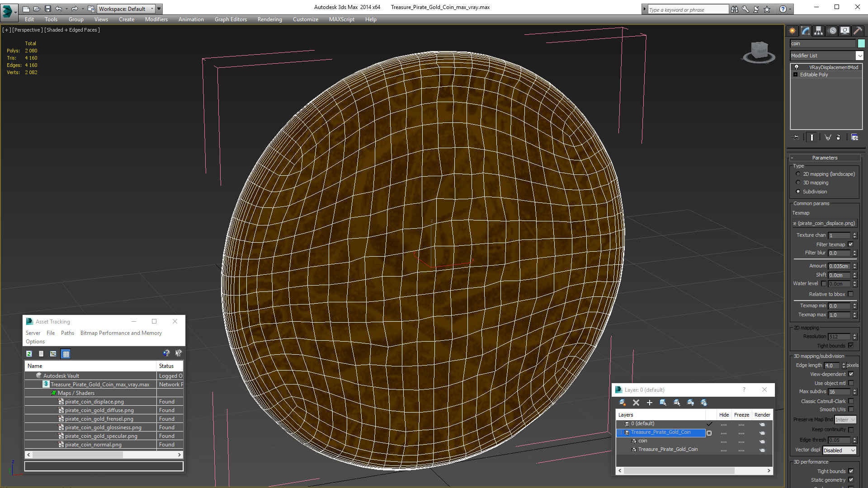Click the pirate_coin_gold_diffuse.png asset entry
The image size is (868, 488).
click(x=99, y=410)
